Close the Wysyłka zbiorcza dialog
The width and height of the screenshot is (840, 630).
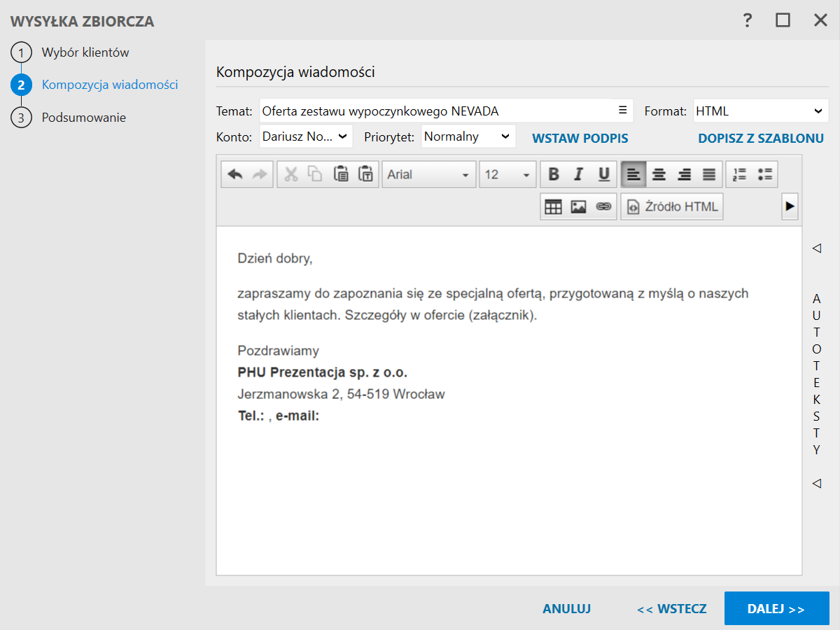tap(821, 20)
